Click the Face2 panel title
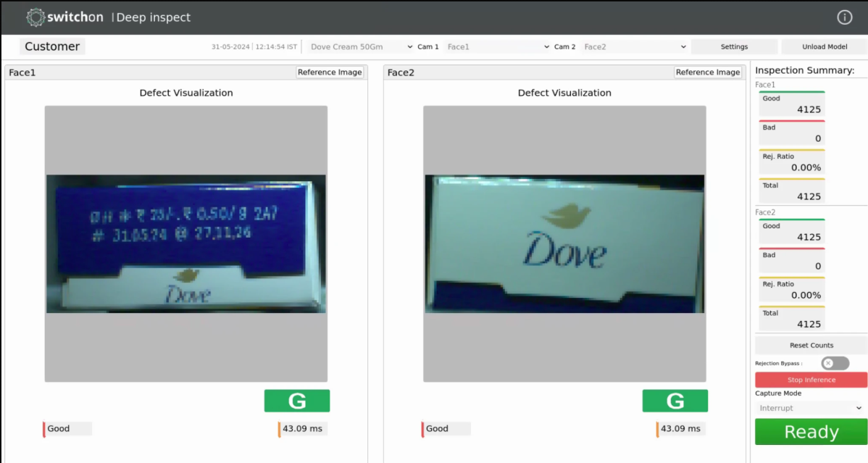The image size is (868, 463). [x=401, y=72]
